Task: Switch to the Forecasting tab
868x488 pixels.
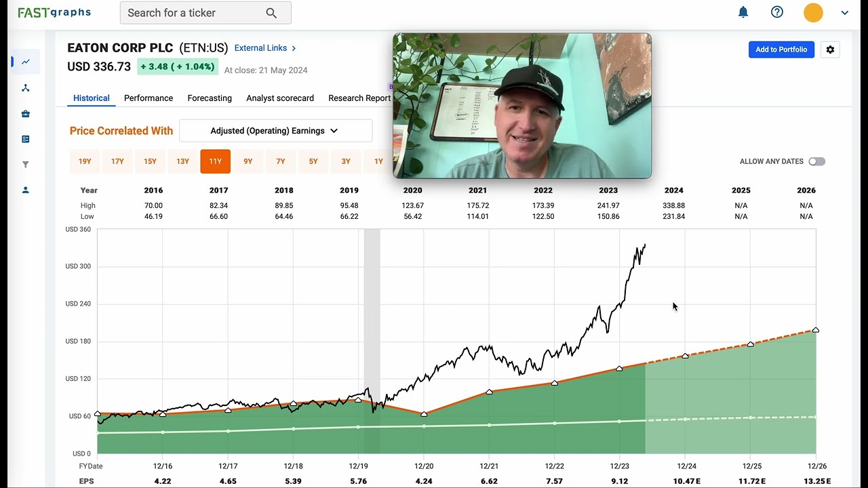Action: (x=210, y=98)
